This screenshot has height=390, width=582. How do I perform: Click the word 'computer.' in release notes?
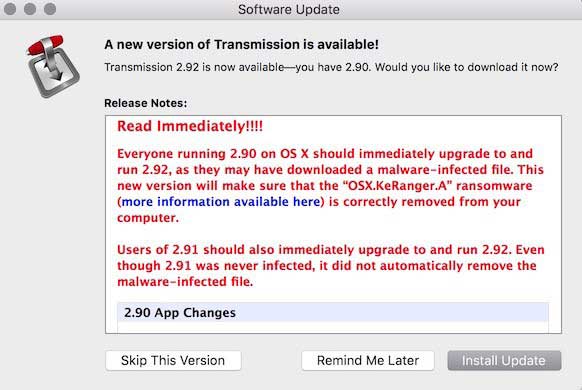[148, 218]
